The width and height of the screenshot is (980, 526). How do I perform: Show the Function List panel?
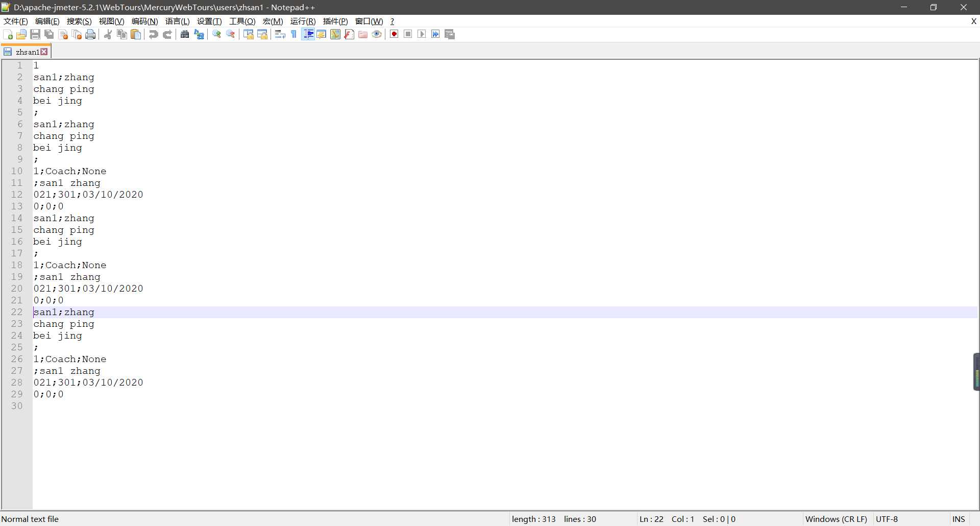(x=349, y=34)
